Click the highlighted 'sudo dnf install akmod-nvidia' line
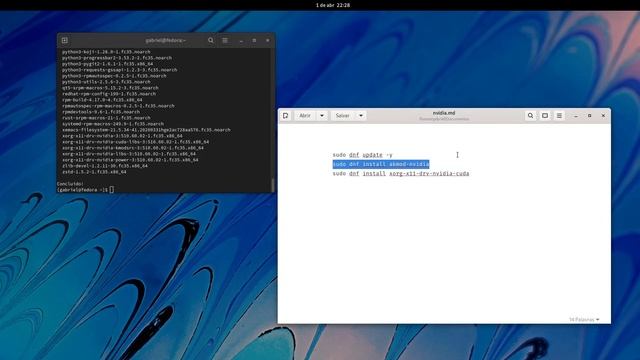The width and height of the screenshot is (640, 360). [381, 164]
